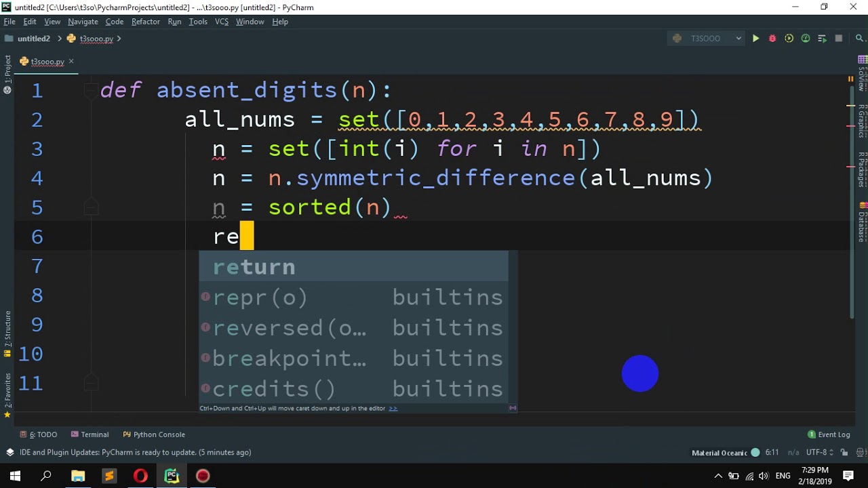Open the File menu
Viewport: 868px width, 488px height.
tap(9, 22)
